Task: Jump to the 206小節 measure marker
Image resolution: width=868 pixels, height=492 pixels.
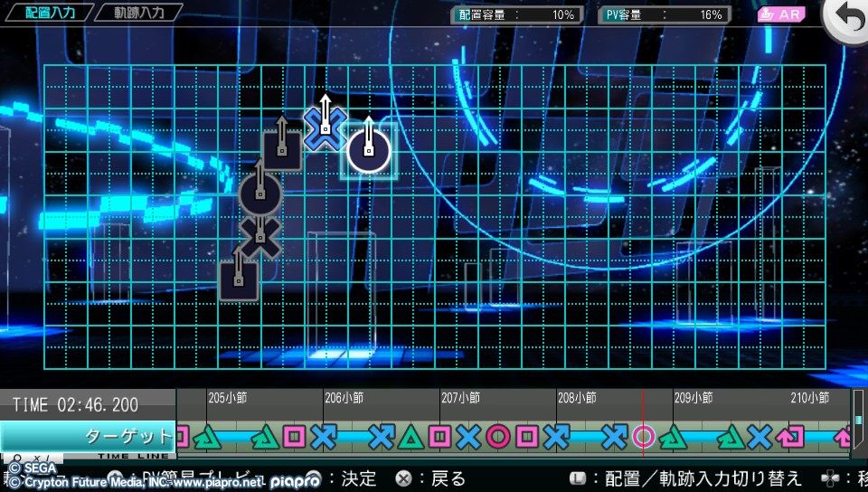Action: pos(344,397)
